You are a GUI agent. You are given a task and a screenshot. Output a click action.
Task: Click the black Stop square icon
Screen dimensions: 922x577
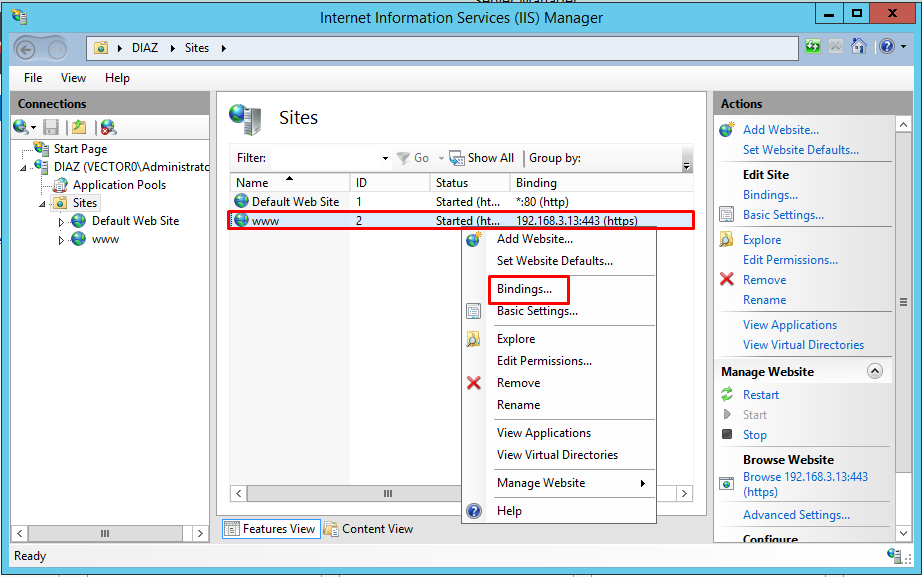point(727,434)
